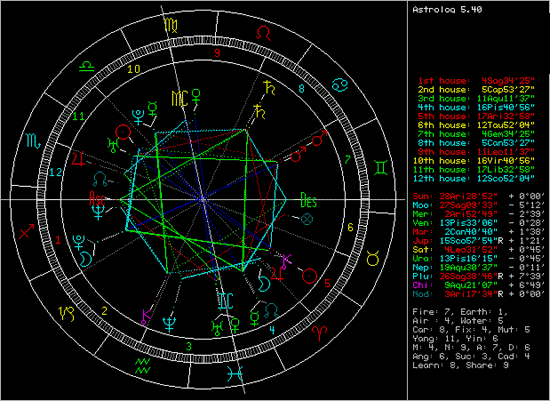Select the cyan Scorpio sign glyph
Viewport: 550px width, 401px height.
tap(34, 141)
